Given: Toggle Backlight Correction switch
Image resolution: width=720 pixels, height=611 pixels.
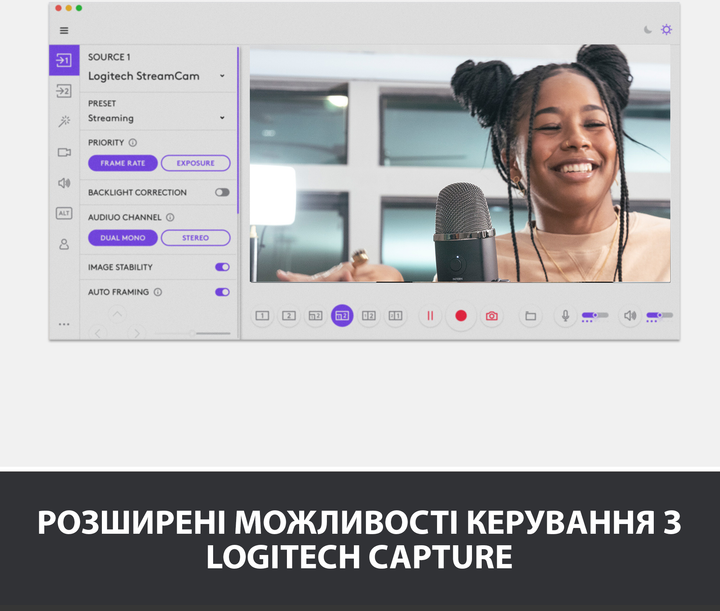Looking at the screenshot, I should (x=222, y=192).
